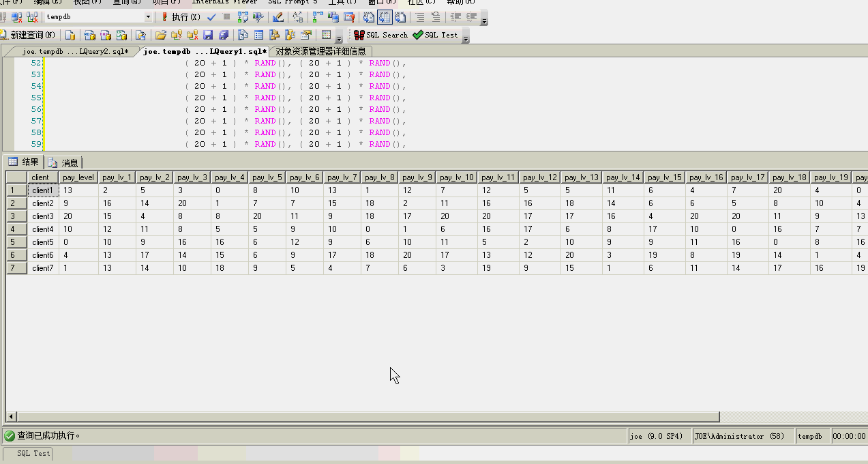Open the 对象资源管理器详细信息 tab
868x464 pixels.
320,51
